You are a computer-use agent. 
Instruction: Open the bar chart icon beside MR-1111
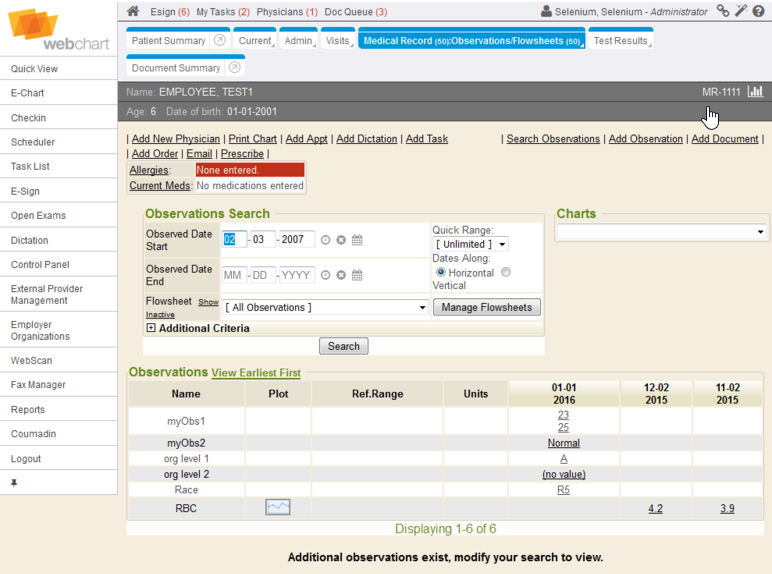pos(755,92)
